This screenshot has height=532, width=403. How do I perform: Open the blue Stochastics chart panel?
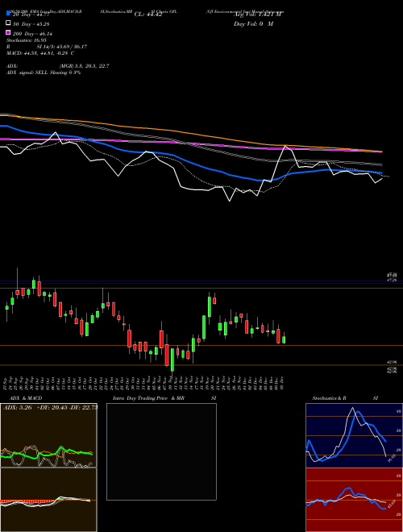coord(354,435)
